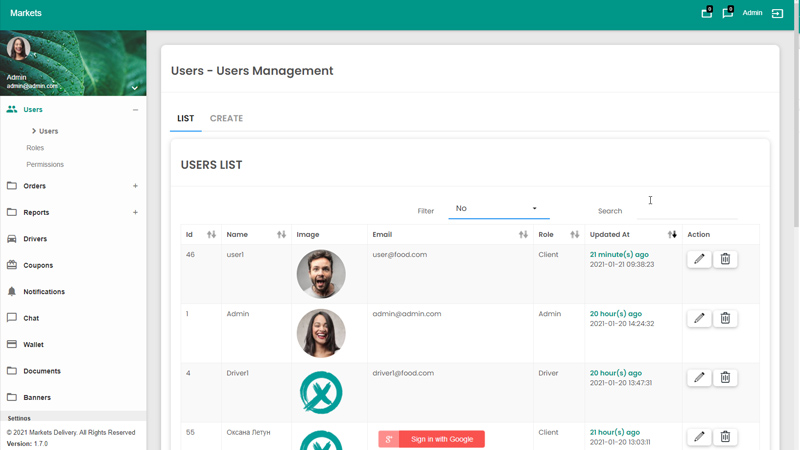Image resolution: width=800 pixels, height=450 pixels.
Task: Click the Notifications label in sidebar
Action: click(44, 292)
